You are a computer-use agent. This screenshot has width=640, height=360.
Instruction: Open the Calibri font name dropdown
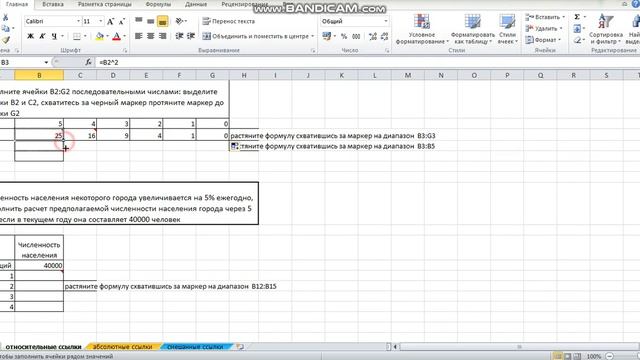[78, 21]
